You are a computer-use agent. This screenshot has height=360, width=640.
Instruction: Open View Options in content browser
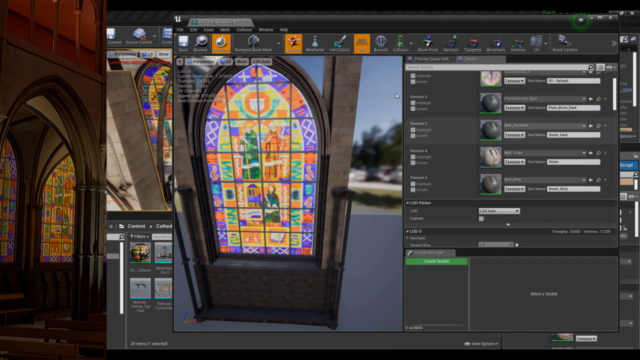coord(482,344)
